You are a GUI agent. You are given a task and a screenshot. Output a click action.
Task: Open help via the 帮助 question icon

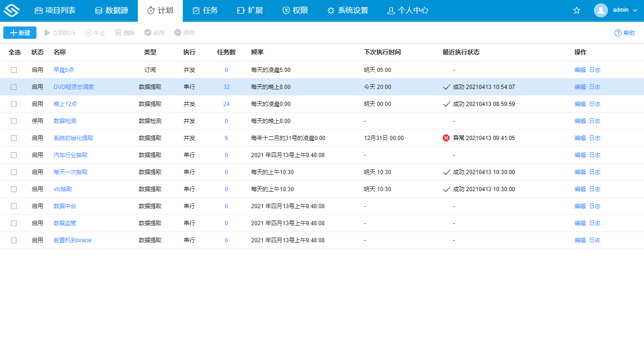(617, 33)
